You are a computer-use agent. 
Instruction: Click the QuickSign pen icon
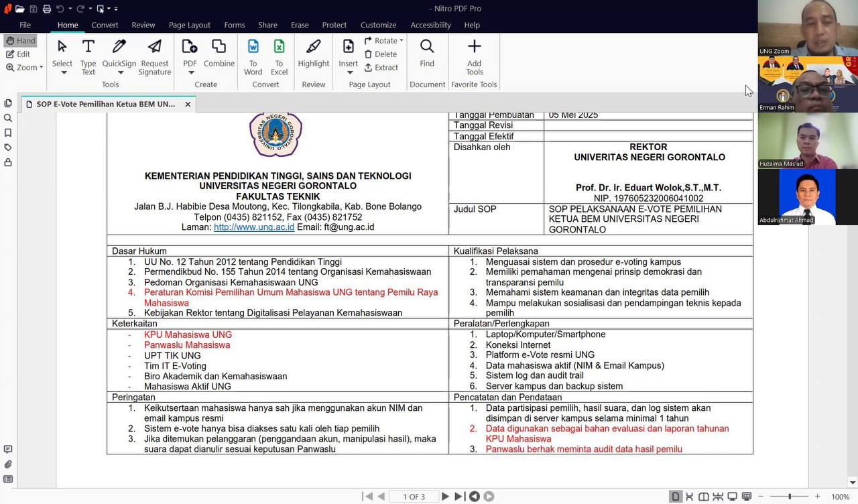pyautogui.click(x=119, y=46)
